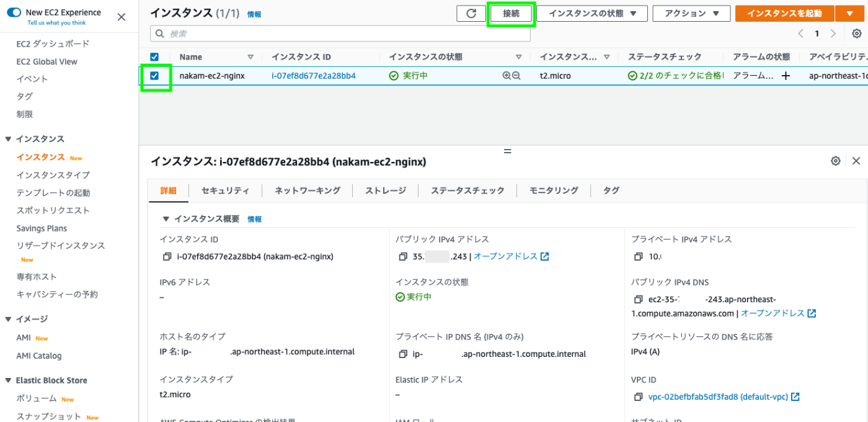Go to previous page of instances
This screenshot has height=422, width=868.
click(x=801, y=34)
